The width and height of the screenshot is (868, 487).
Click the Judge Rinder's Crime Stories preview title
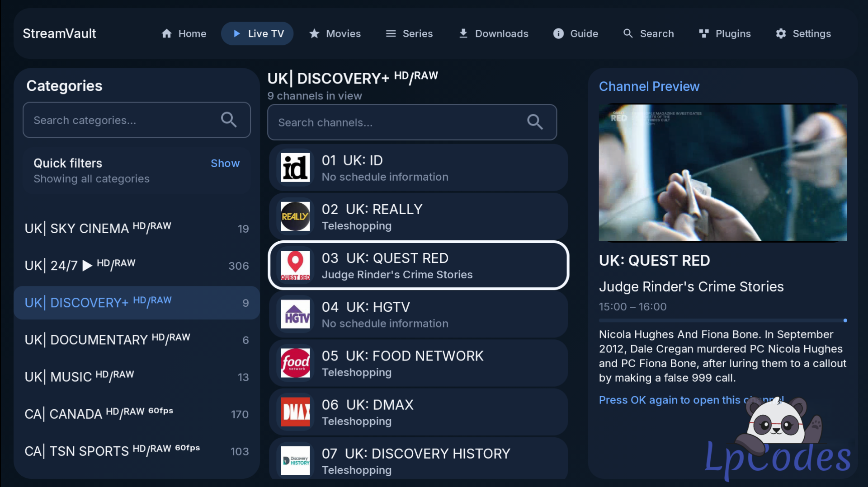(691, 286)
